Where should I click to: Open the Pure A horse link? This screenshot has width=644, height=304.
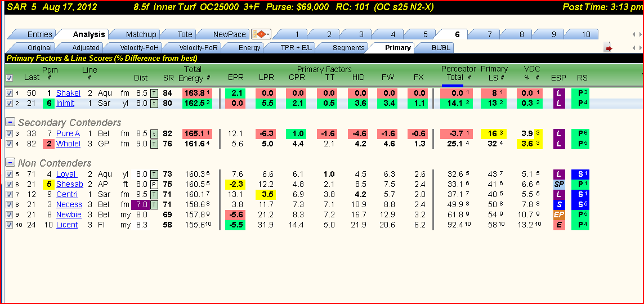(68, 133)
